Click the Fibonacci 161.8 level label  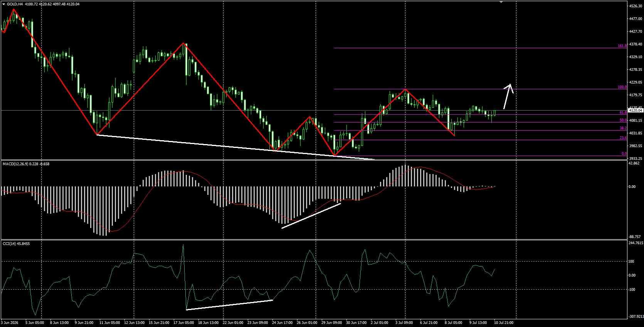click(622, 46)
